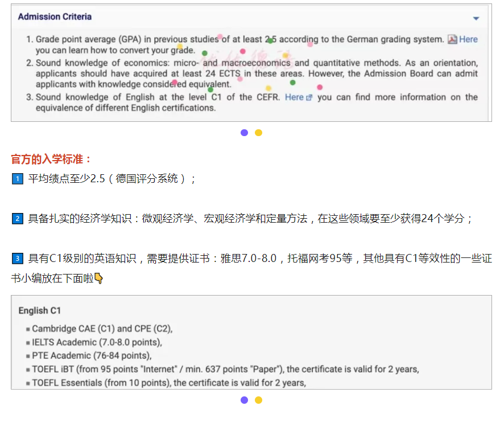Open the PDF icon beside grading system
504x422 pixels.
coord(452,39)
